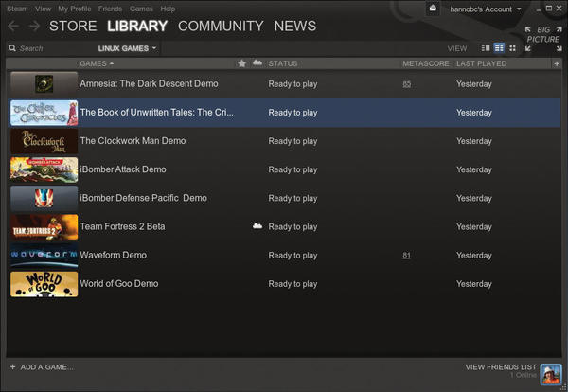Select iBomber Attack thumbnail

[x=44, y=169]
